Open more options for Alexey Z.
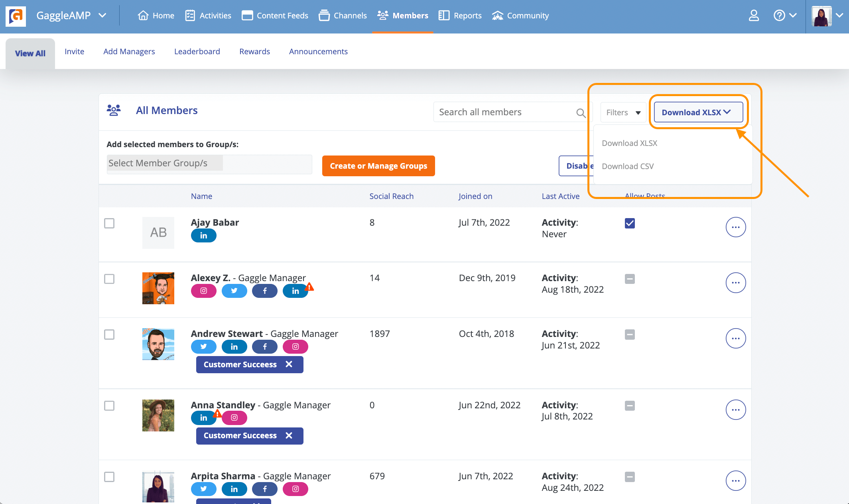The width and height of the screenshot is (849, 504). tap(736, 283)
